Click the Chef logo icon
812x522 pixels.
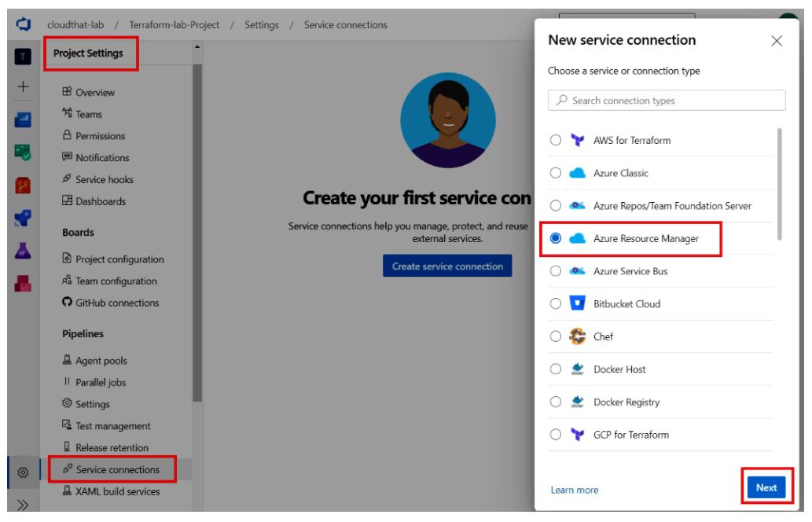pyautogui.click(x=577, y=336)
